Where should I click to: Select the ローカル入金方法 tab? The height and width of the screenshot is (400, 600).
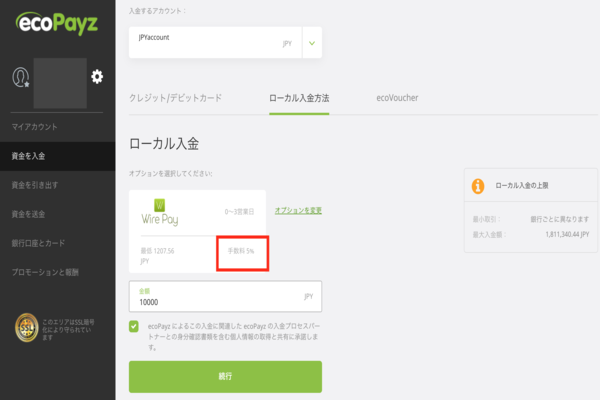tap(299, 98)
